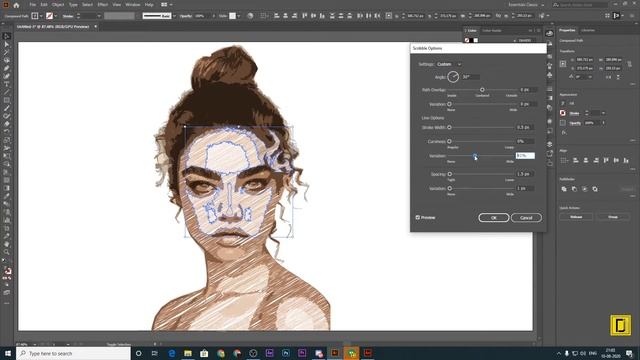
Task: Select the Direct Selection tool
Action: click(7, 44)
